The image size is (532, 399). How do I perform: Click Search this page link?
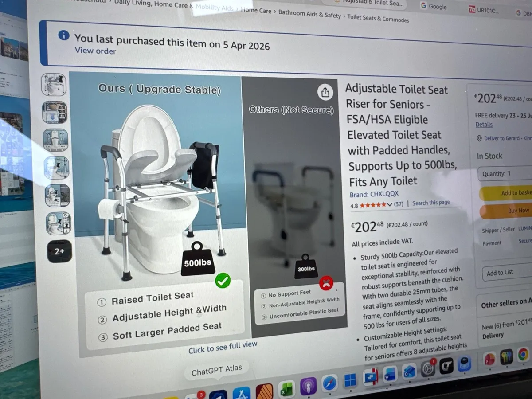pyautogui.click(x=431, y=203)
